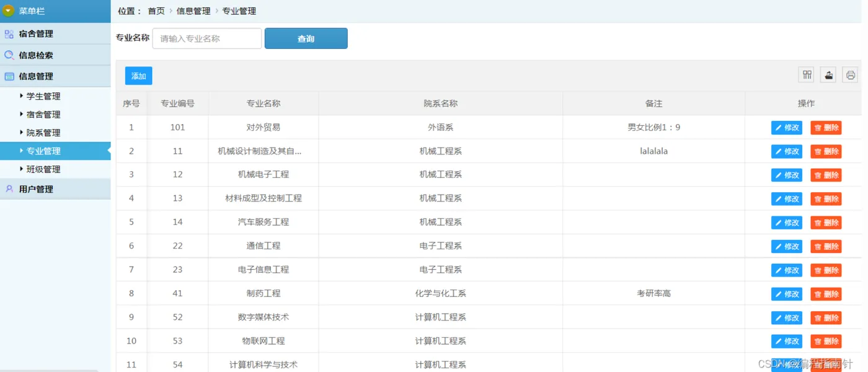868x372 pixels.
Task: Click the lalalala remark cell
Action: [x=654, y=151]
